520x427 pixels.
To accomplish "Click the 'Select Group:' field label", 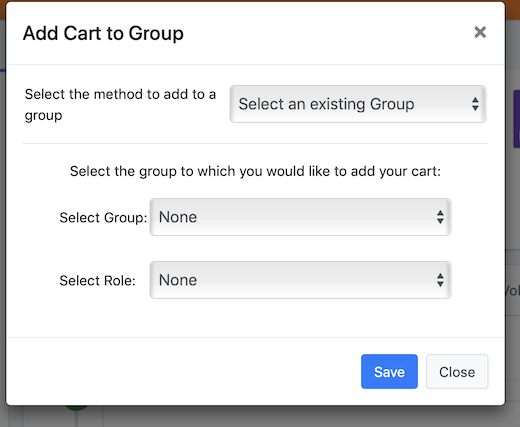I will click(103, 218).
